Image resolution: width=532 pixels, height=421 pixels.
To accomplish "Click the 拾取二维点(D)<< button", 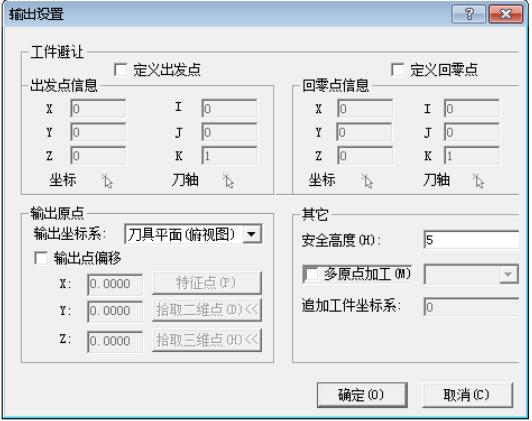I will [x=207, y=310].
